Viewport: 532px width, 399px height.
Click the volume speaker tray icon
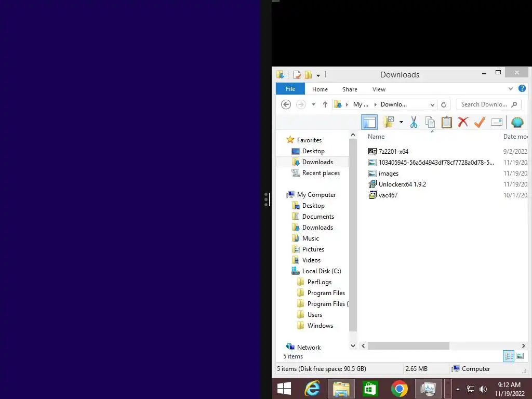point(483,389)
